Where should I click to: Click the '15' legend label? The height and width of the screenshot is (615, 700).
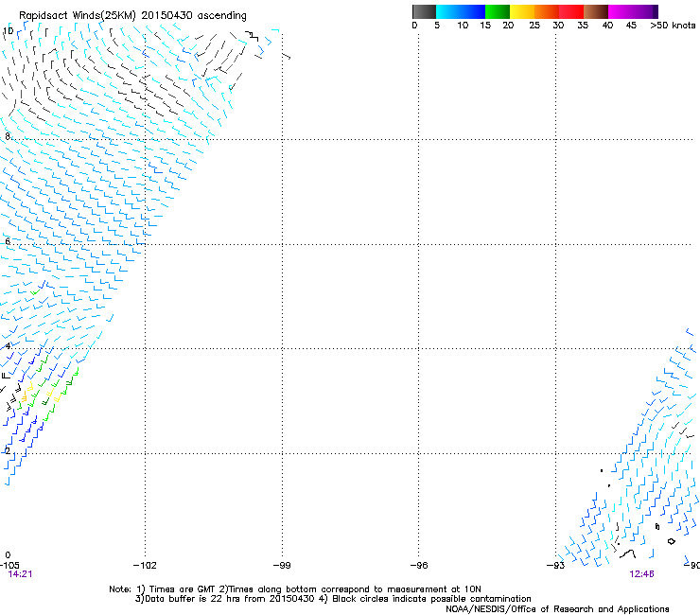(485, 25)
